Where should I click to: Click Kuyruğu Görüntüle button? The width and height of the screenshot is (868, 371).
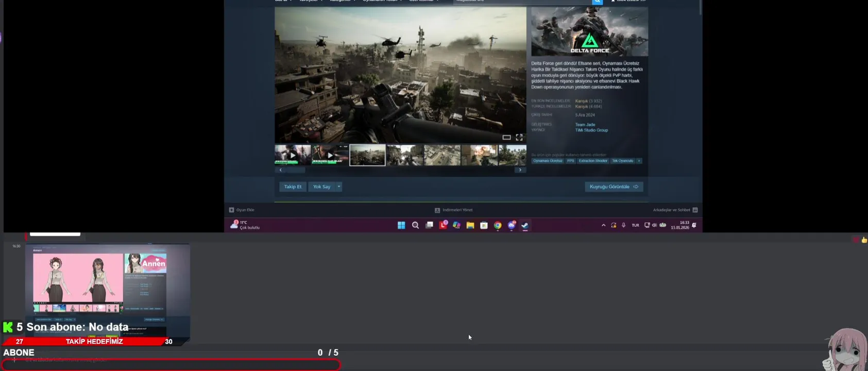pyautogui.click(x=614, y=187)
